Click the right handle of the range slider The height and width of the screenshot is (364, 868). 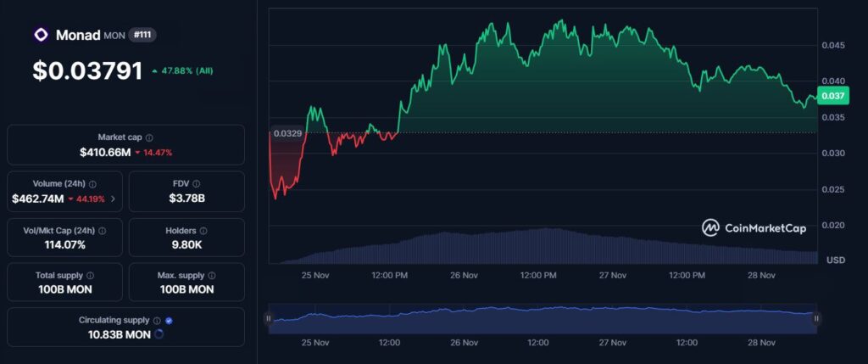816,319
